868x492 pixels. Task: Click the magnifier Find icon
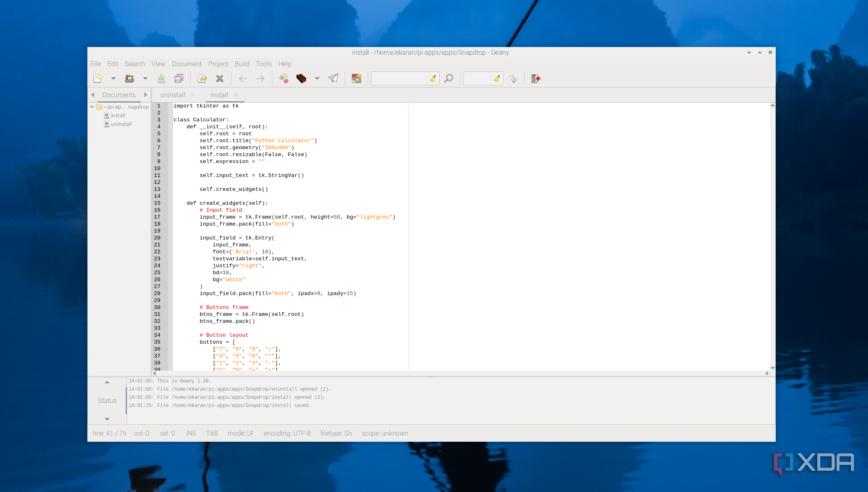pyautogui.click(x=449, y=78)
